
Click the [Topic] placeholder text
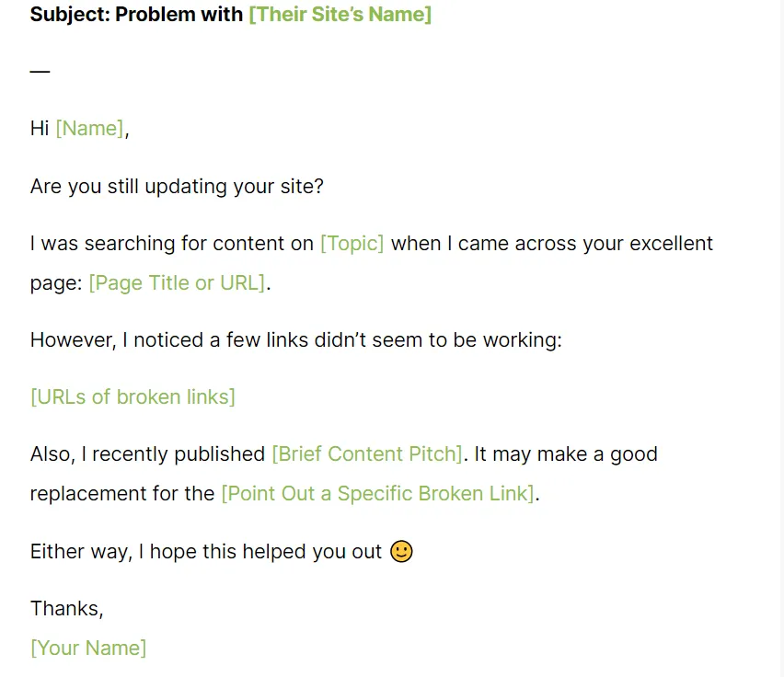[x=352, y=244]
